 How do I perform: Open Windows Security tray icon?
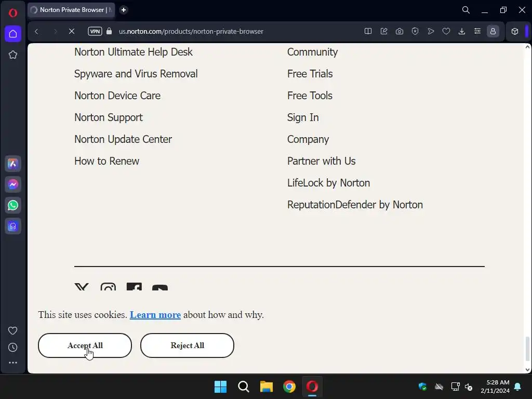pos(422,387)
